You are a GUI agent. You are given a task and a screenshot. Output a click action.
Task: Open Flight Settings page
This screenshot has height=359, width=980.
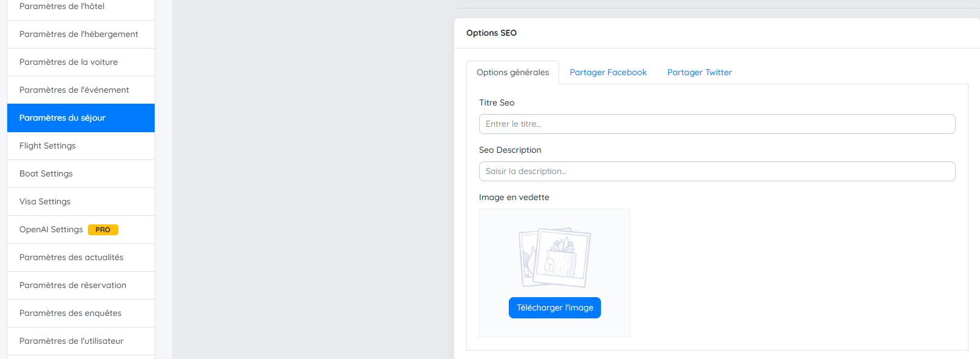(x=47, y=146)
